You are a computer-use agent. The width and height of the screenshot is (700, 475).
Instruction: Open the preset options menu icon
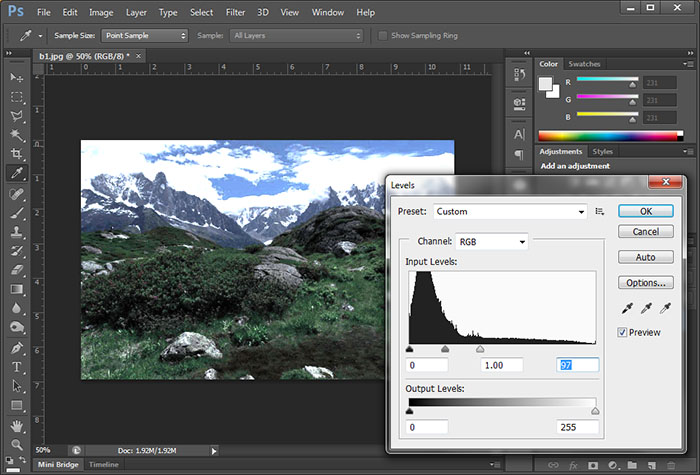pyautogui.click(x=600, y=212)
